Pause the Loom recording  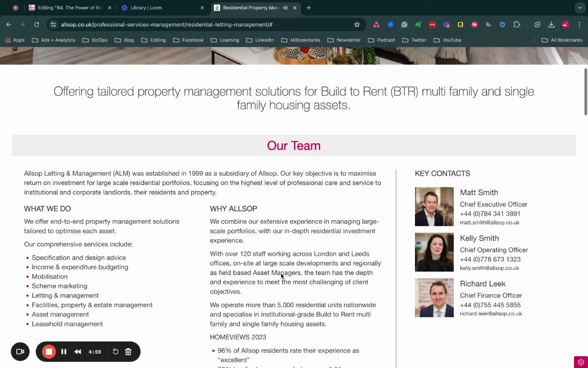[64, 352]
